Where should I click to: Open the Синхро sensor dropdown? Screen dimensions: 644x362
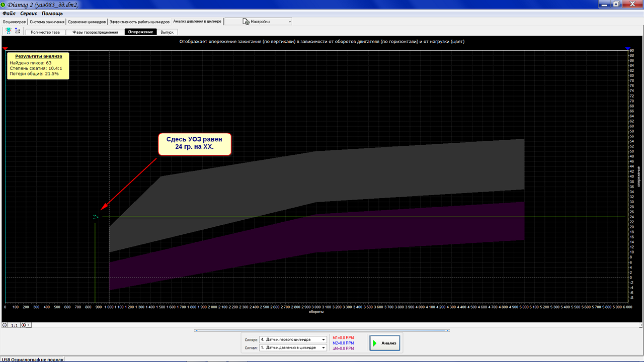293,339
